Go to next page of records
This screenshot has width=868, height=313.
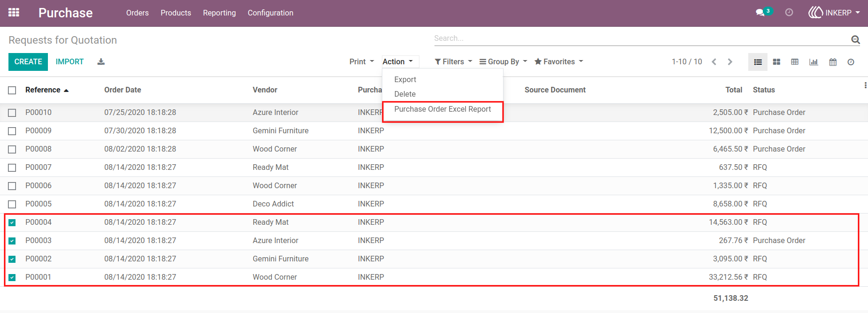pyautogui.click(x=730, y=62)
